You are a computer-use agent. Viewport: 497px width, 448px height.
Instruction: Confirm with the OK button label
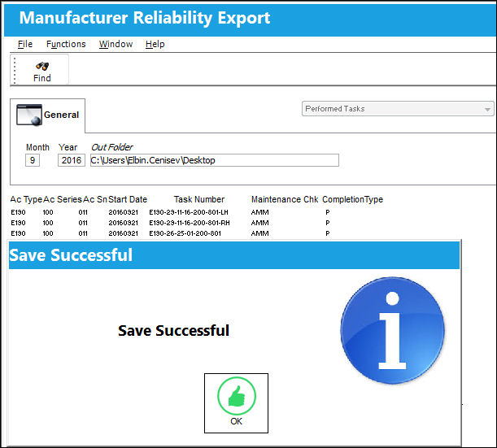[x=237, y=421]
